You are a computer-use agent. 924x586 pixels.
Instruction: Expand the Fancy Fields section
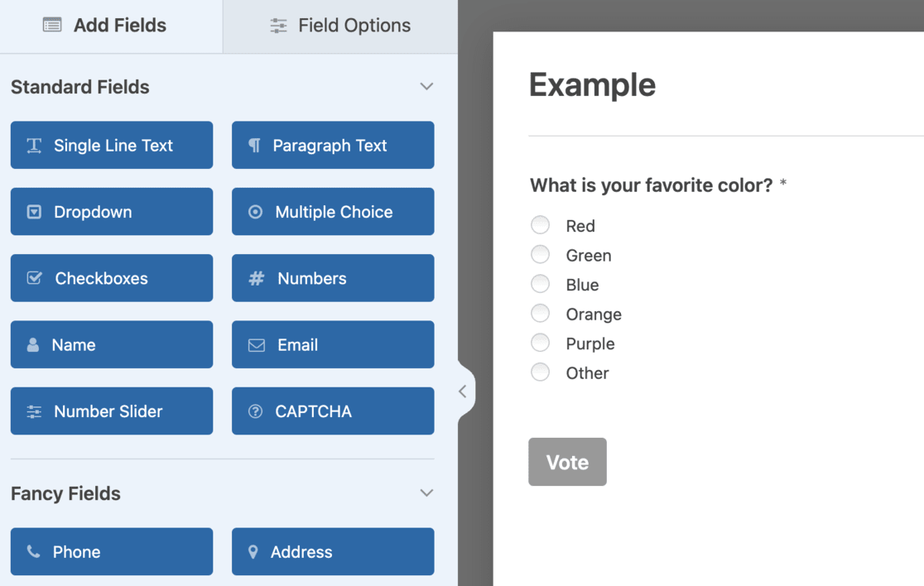pyautogui.click(x=426, y=492)
